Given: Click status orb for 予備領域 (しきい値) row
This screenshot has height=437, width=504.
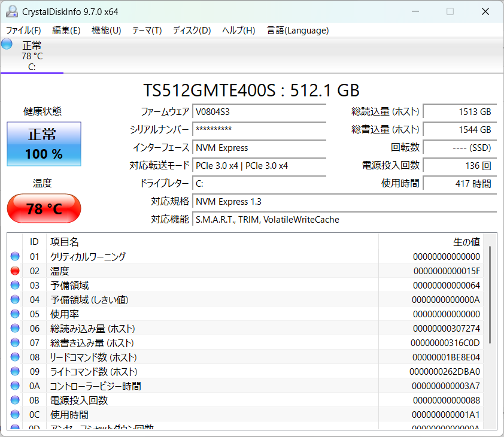Looking at the screenshot, I should 15,299.
